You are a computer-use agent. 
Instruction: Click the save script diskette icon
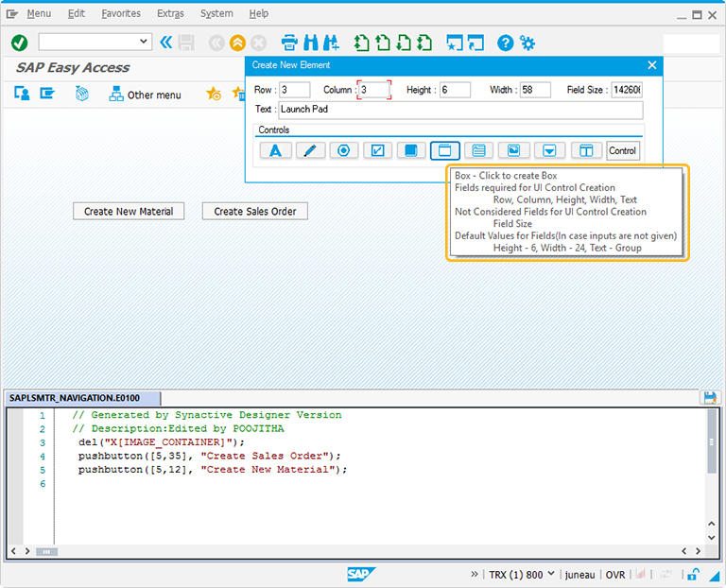click(x=710, y=398)
